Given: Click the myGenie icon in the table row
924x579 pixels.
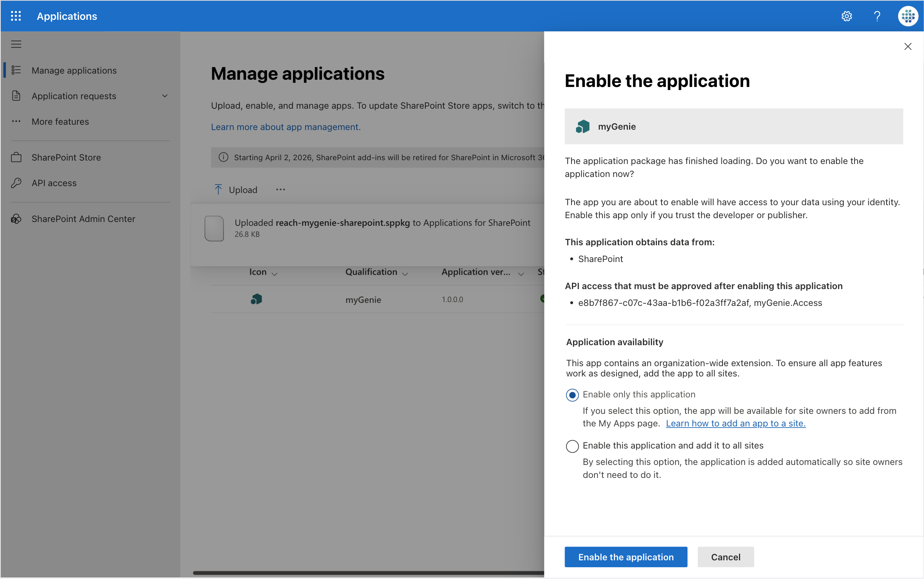Looking at the screenshot, I should (x=256, y=299).
